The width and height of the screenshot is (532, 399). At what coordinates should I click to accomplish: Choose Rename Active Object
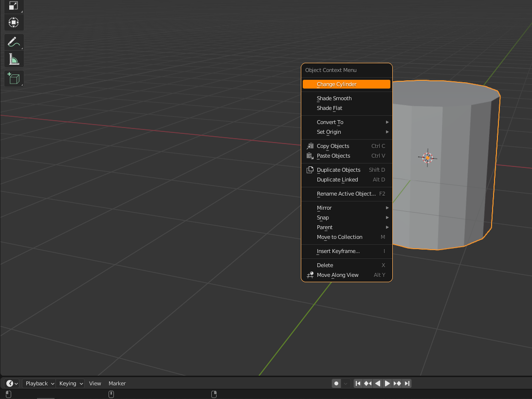coord(347,194)
